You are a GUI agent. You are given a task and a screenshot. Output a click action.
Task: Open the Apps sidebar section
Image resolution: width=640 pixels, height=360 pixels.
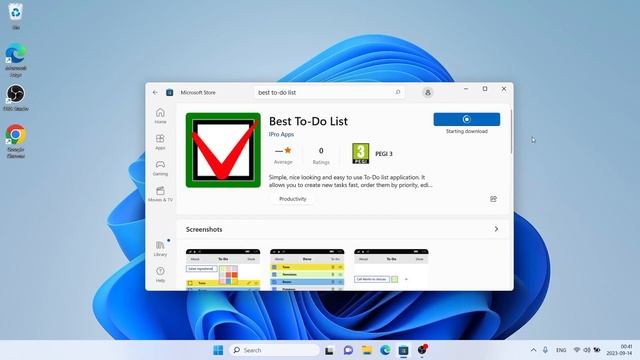pos(160,142)
